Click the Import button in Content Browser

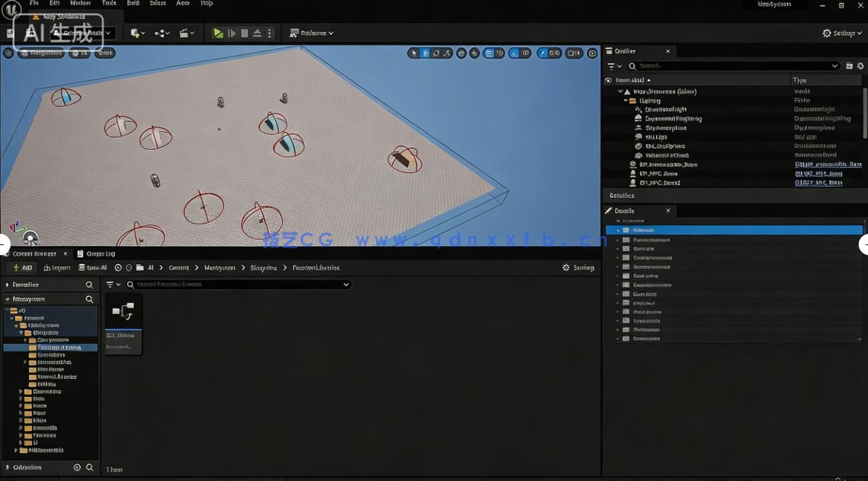[x=57, y=268]
